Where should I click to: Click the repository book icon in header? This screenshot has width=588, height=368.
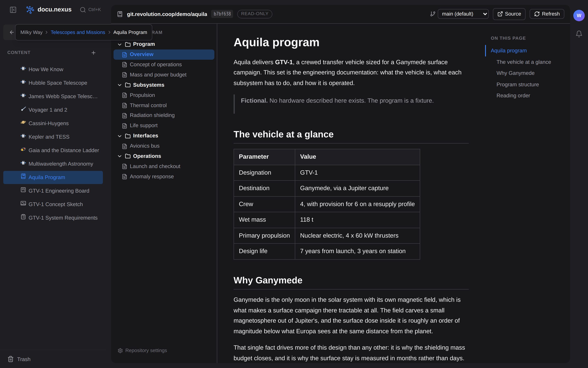coord(120,14)
